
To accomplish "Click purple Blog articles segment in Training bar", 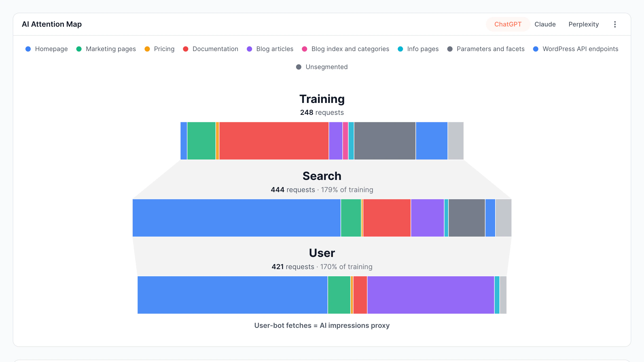I will (336, 141).
